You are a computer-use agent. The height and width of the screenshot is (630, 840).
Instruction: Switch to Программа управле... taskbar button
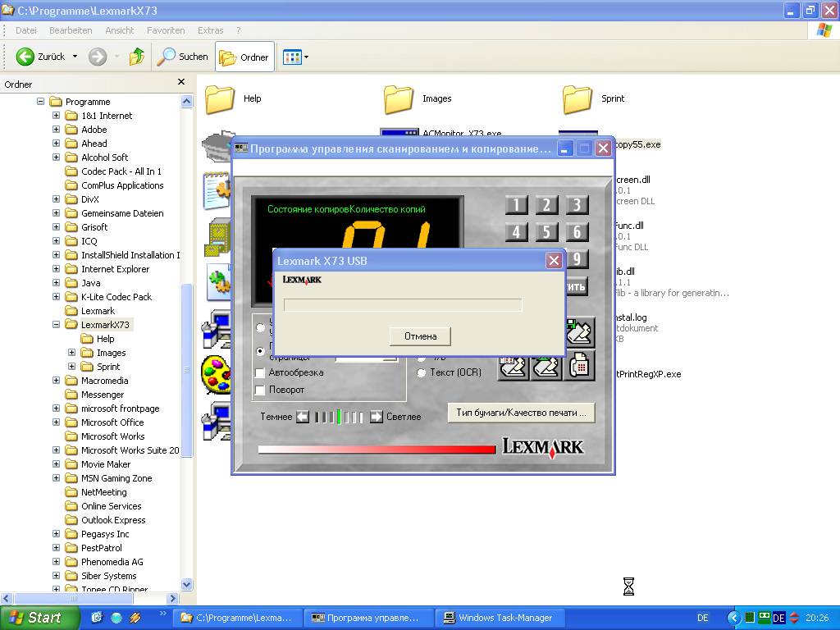(x=367, y=618)
